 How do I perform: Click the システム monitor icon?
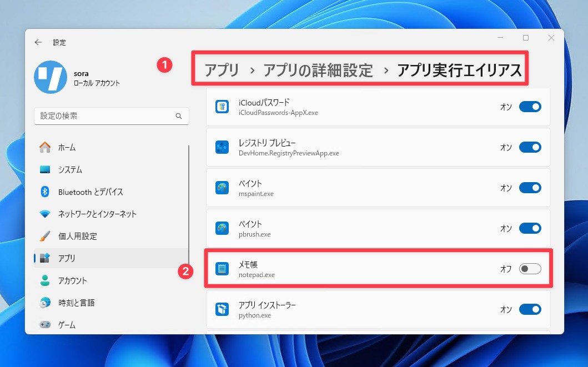point(45,169)
